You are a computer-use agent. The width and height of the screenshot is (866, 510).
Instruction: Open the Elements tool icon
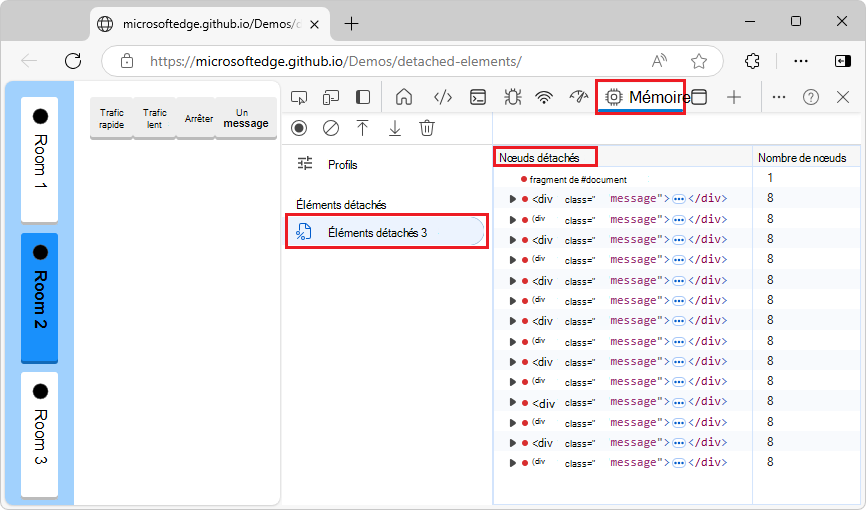tap(443, 97)
